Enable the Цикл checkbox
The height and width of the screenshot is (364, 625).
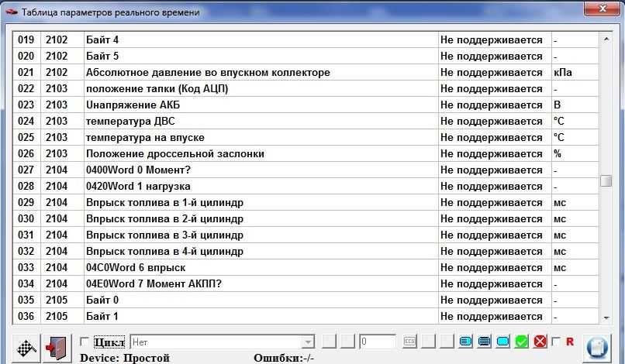(85, 342)
